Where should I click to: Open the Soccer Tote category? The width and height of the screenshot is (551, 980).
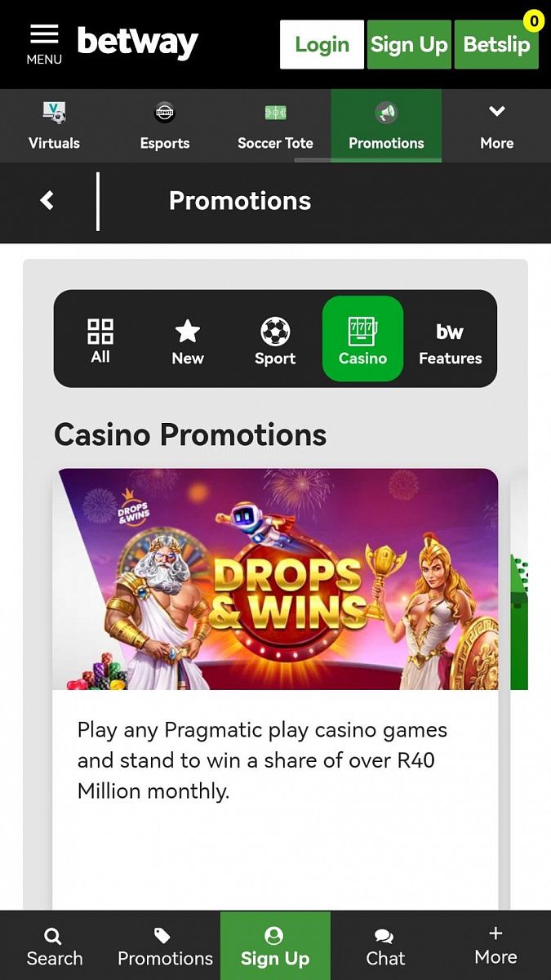coord(275,126)
